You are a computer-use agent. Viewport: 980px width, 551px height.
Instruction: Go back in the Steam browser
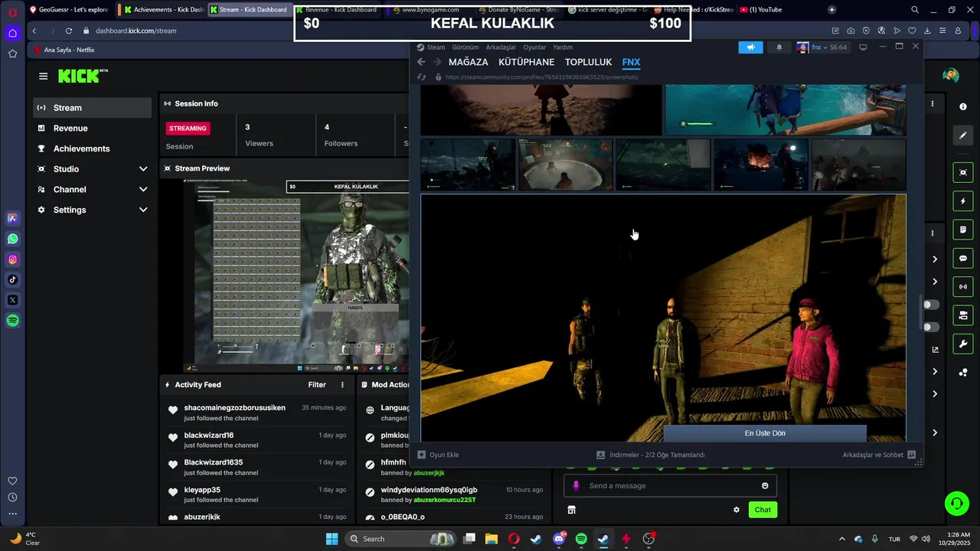click(421, 62)
